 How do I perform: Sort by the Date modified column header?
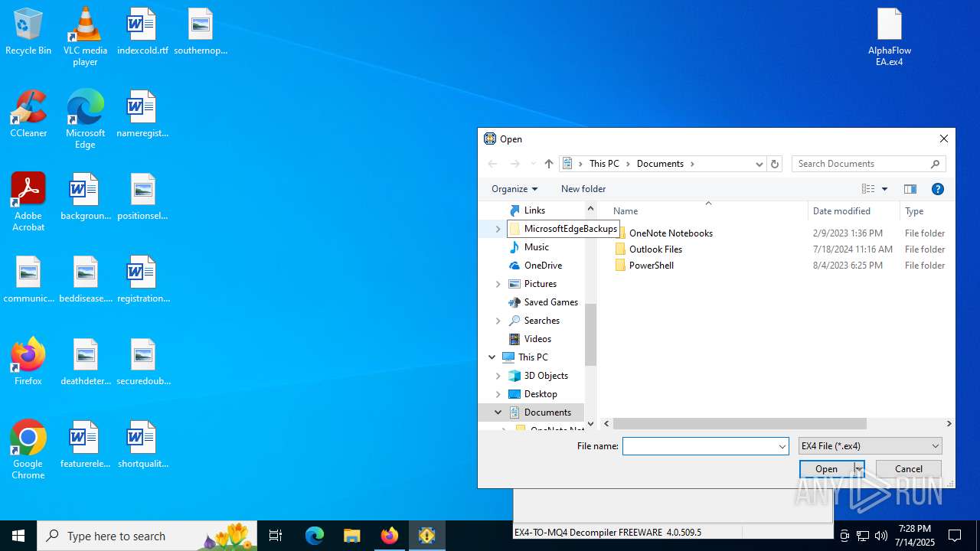coord(841,211)
